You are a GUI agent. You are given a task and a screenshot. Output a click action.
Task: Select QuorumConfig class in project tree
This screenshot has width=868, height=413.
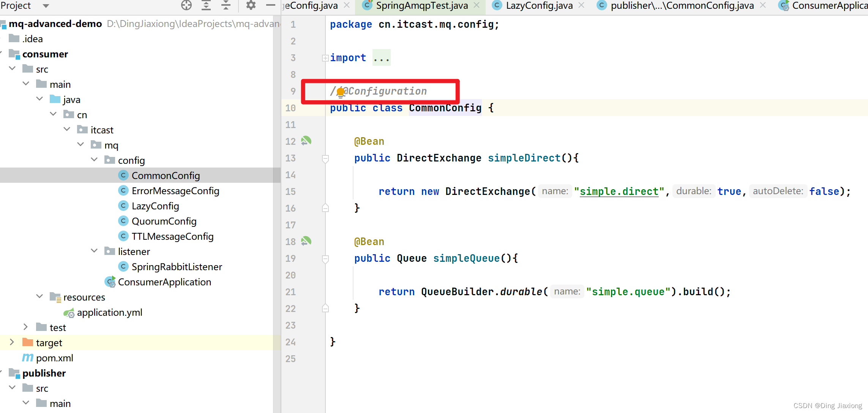[164, 221]
